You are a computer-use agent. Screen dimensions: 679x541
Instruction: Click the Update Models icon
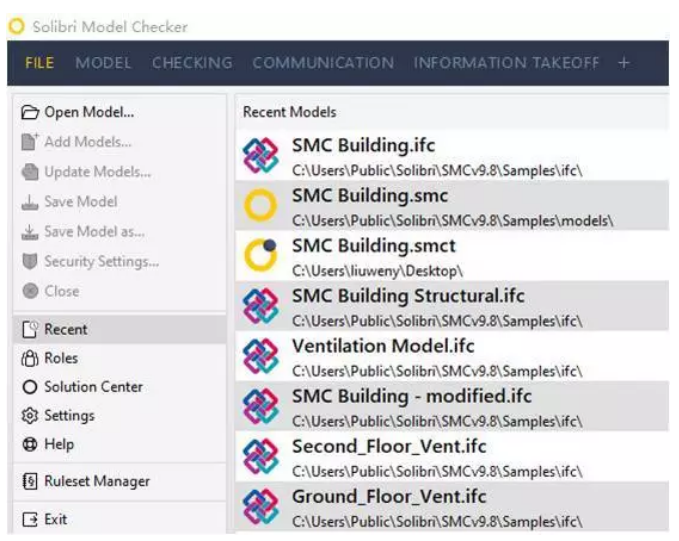(30, 172)
